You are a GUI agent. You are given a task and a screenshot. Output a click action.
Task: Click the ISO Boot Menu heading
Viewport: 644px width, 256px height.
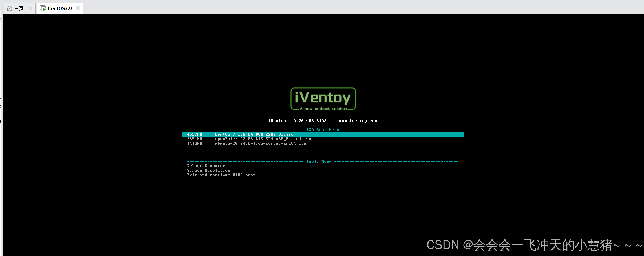pyautogui.click(x=323, y=130)
